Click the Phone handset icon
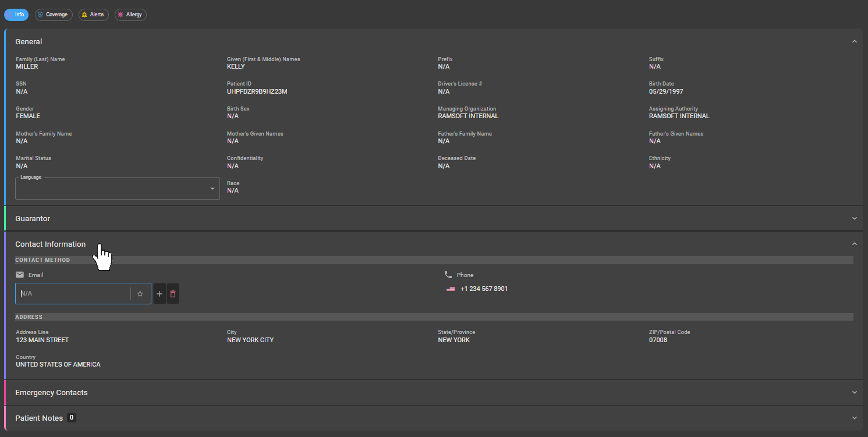This screenshot has width=868, height=437. click(448, 275)
